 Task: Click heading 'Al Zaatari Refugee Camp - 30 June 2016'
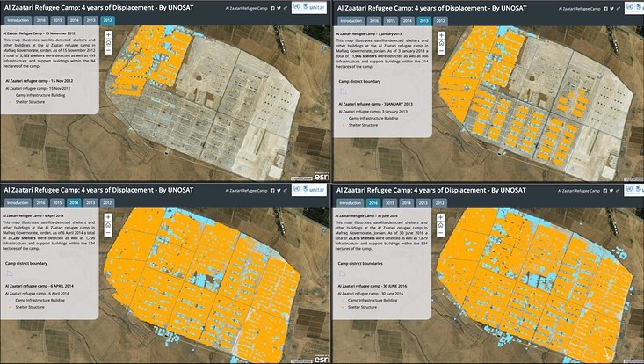366,215
